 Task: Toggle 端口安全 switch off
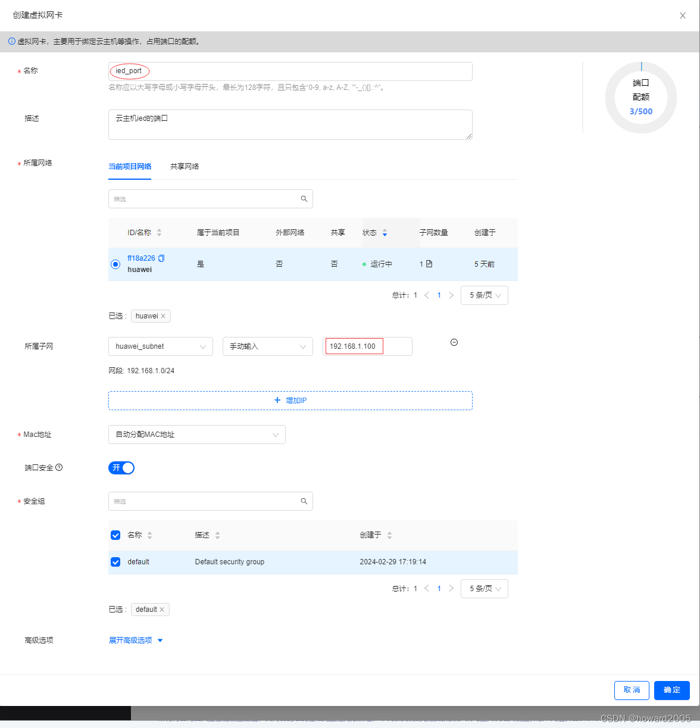click(x=121, y=468)
